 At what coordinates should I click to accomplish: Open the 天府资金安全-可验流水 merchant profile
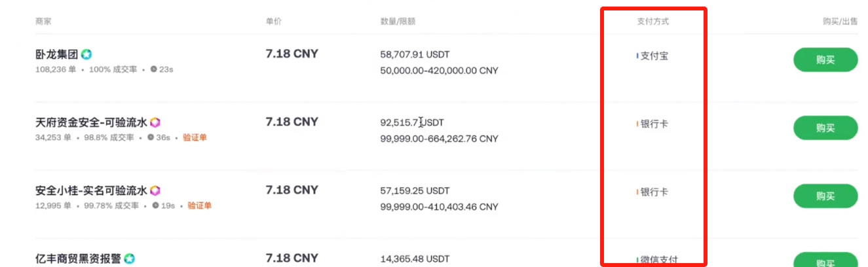coord(91,122)
